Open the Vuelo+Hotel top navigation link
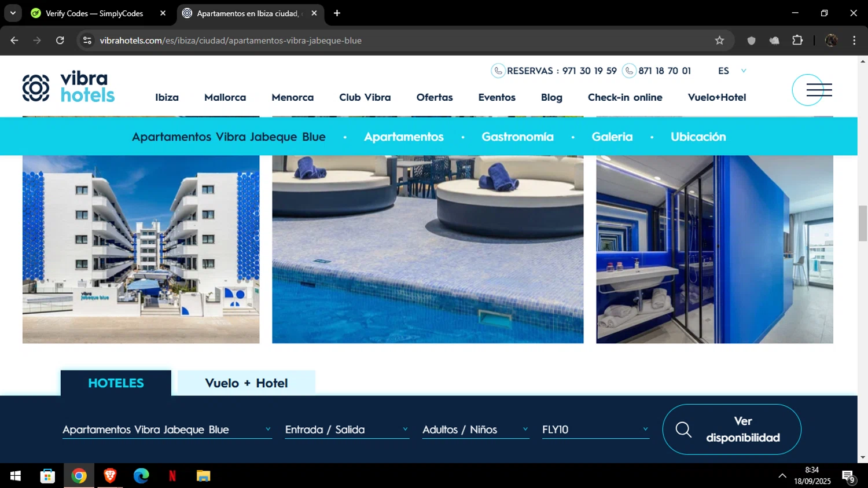This screenshot has height=488, width=868. point(717,97)
